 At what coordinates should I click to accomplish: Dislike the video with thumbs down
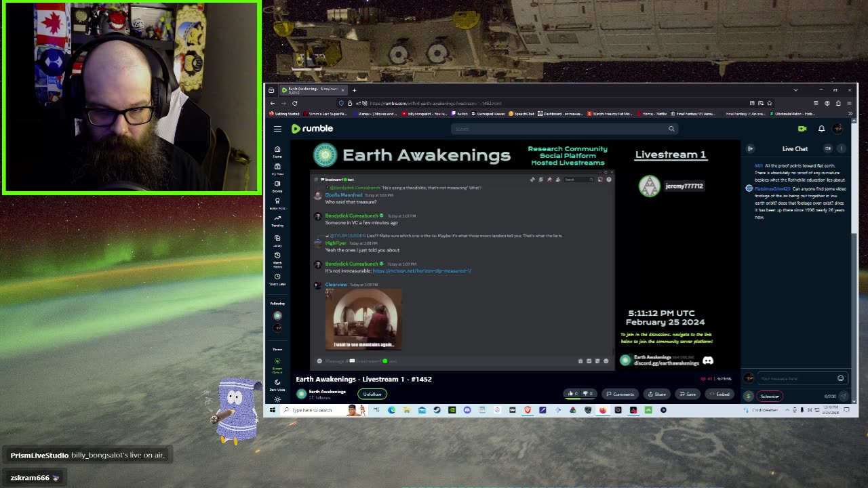[588, 394]
